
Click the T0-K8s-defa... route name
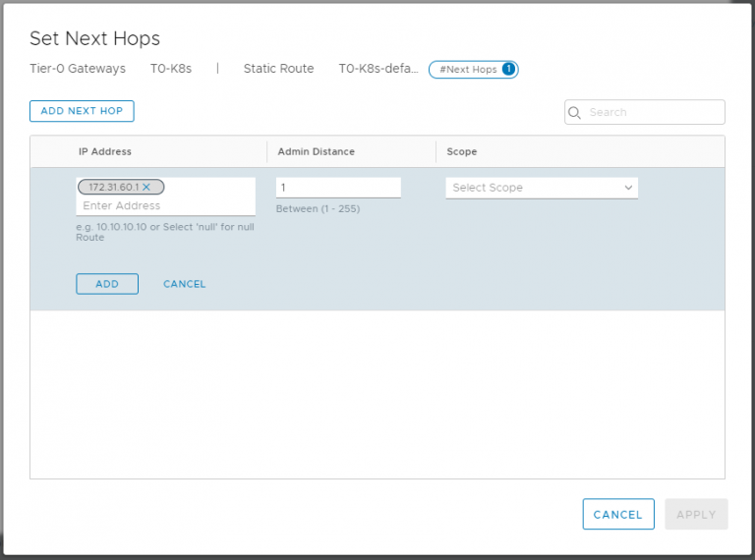click(378, 69)
